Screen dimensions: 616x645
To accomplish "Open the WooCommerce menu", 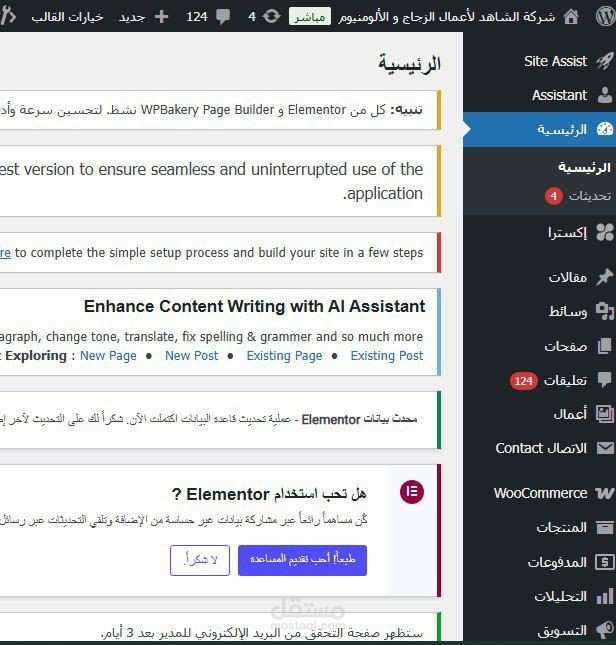I will pos(540,493).
